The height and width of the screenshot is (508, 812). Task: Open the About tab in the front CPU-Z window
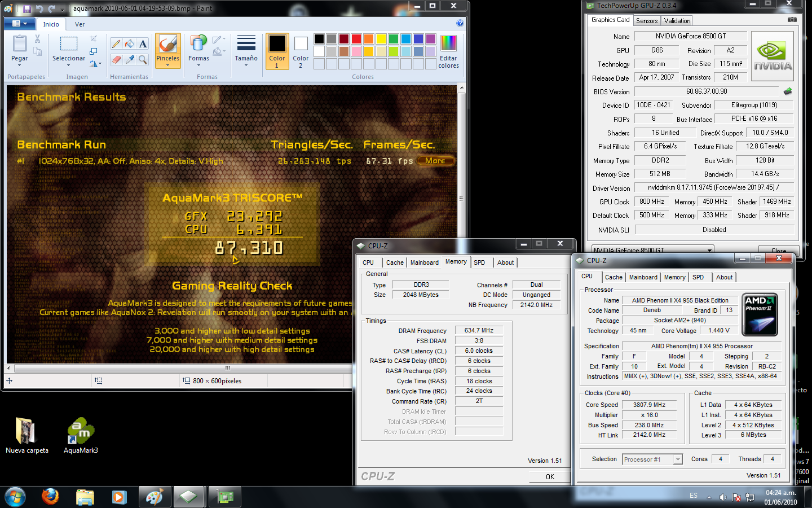[724, 277]
